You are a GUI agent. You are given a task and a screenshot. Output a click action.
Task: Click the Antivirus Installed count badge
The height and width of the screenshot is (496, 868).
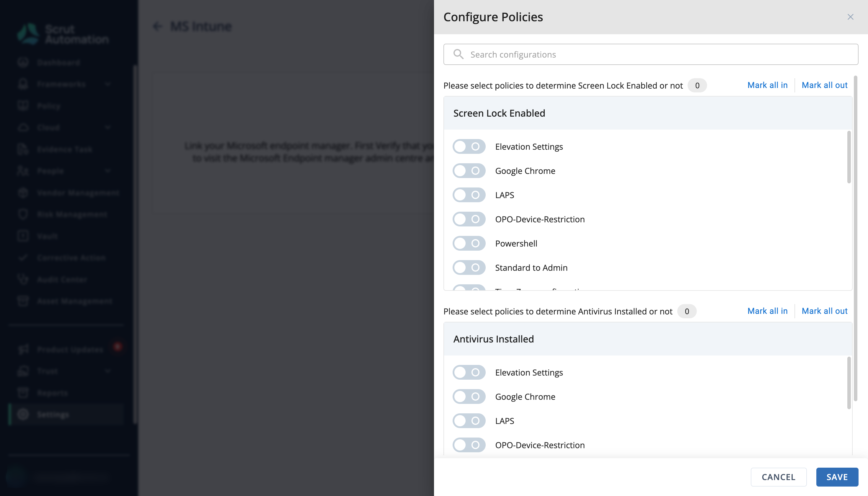[687, 311]
